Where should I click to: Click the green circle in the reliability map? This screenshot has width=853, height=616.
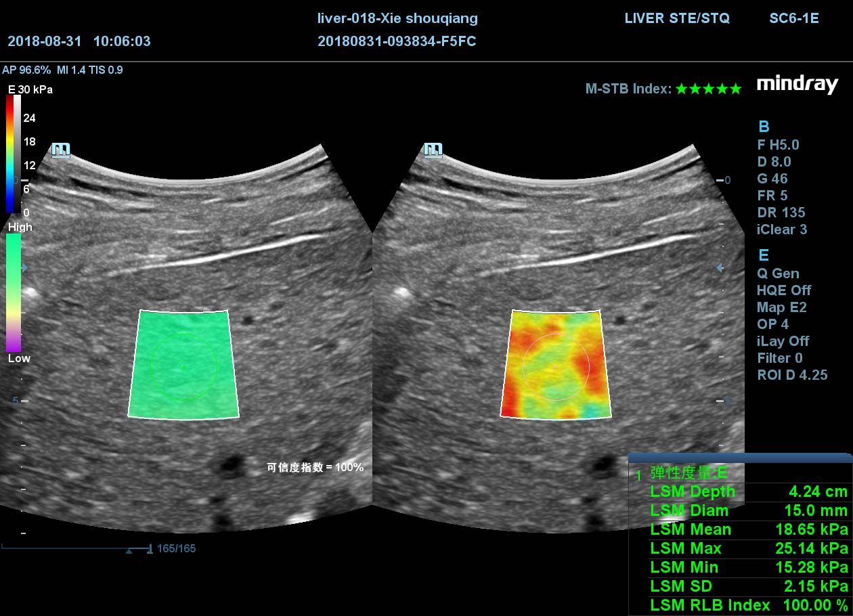183,366
